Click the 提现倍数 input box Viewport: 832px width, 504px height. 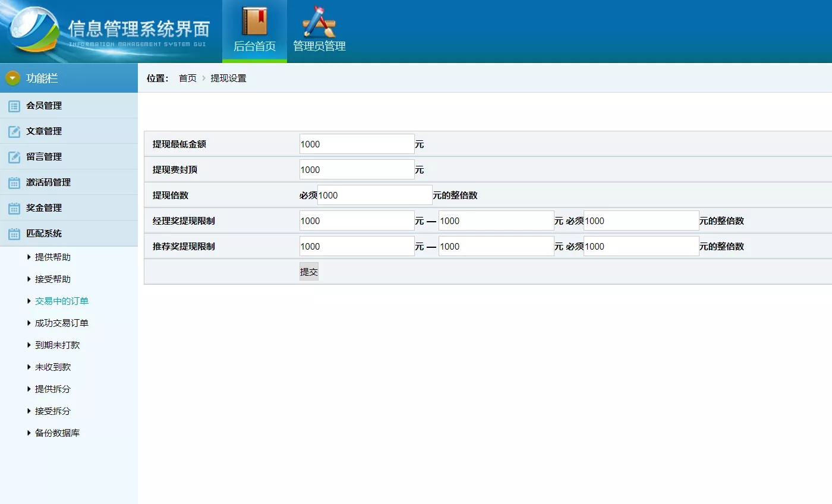click(374, 195)
